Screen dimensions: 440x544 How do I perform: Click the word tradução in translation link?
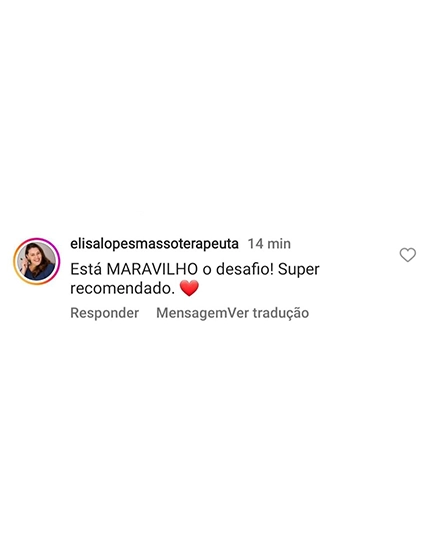[281, 313]
